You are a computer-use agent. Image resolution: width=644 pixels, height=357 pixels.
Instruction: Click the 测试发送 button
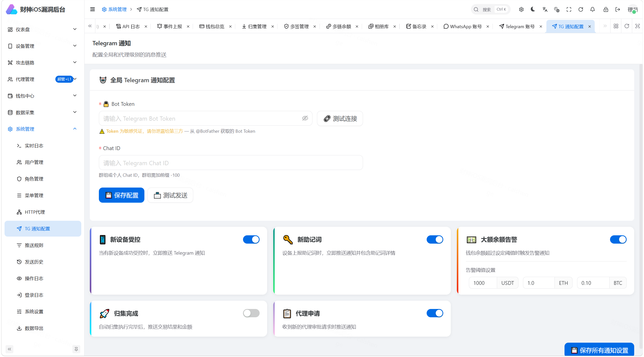click(x=170, y=195)
